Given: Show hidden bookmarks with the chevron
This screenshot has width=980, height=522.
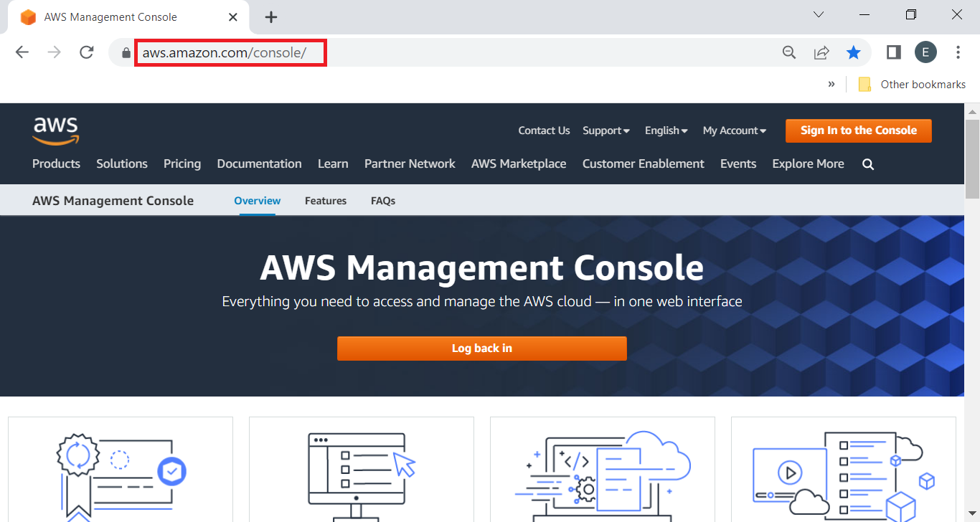Looking at the screenshot, I should pos(831,84).
